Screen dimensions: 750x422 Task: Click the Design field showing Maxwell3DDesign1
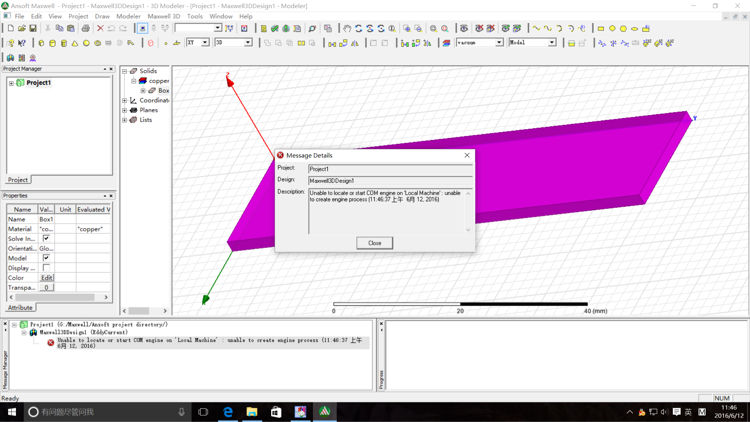click(390, 181)
